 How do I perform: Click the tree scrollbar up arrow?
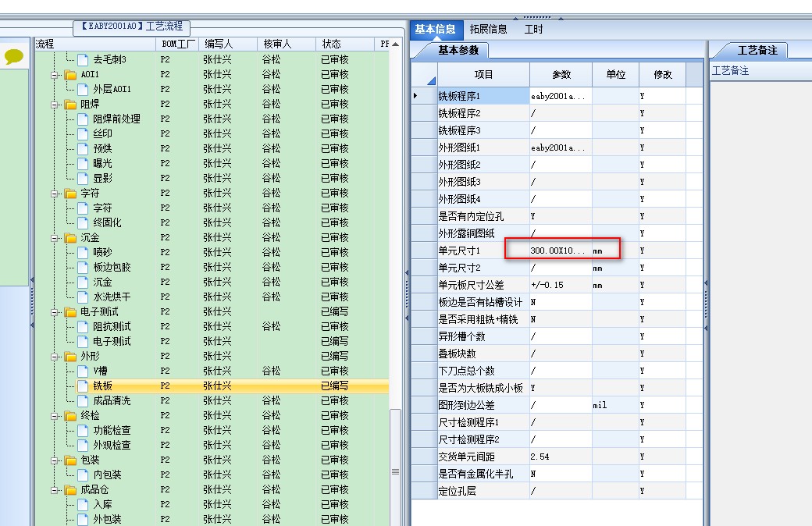pos(395,44)
